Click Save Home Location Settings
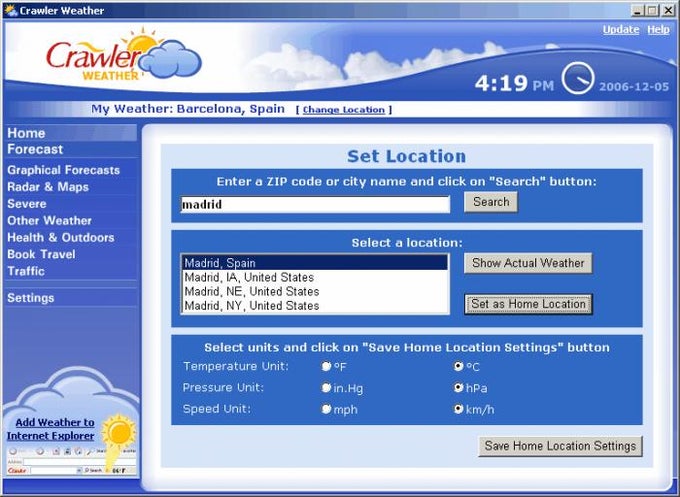The width and height of the screenshot is (680, 497). point(560,446)
